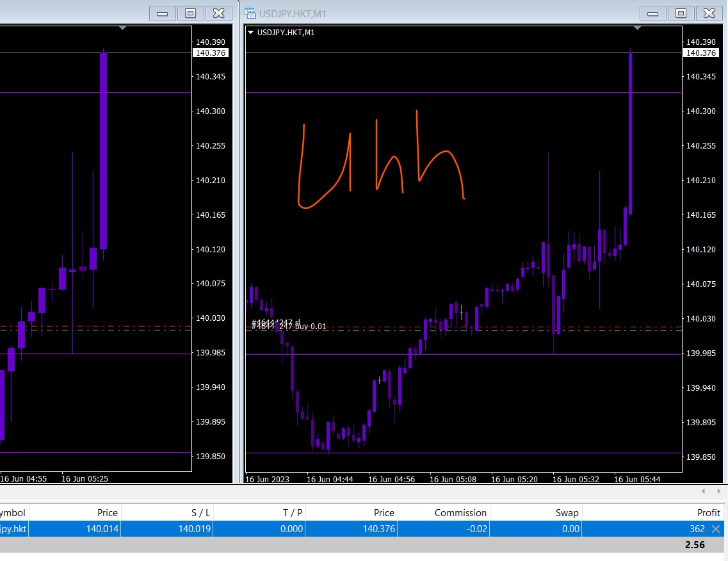The image size is (728, 561).
Task: Click the 'buy 0.01' order label on chart
Action: (310, 327)
